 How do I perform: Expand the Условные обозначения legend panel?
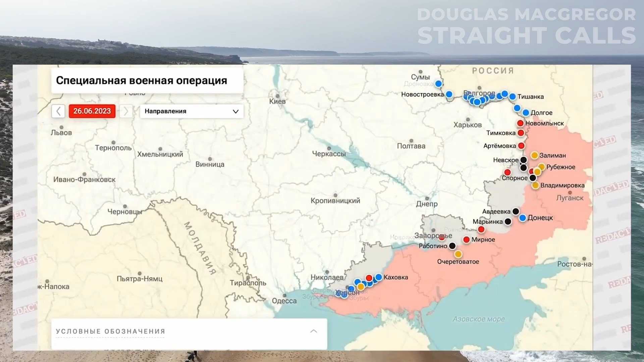[111, 331]
